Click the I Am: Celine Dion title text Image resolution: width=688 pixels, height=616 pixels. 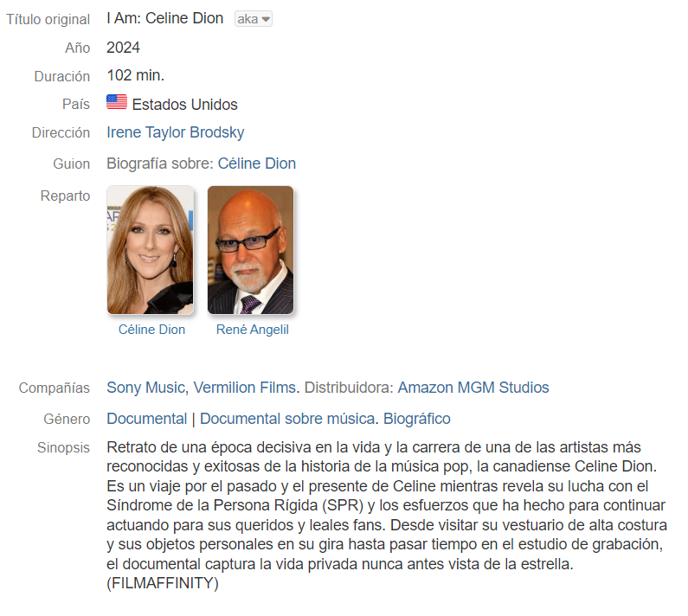tap(165, 18)
